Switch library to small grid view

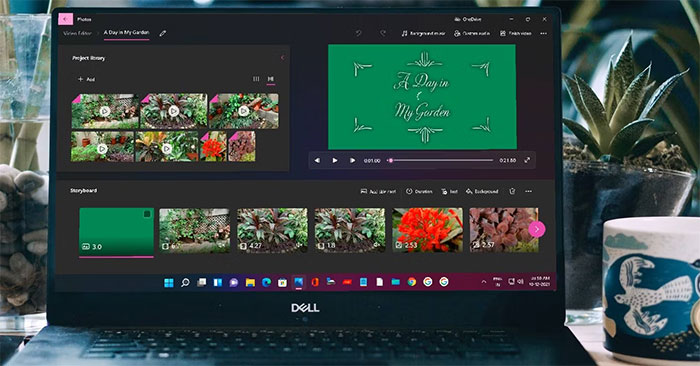(256, 79)
